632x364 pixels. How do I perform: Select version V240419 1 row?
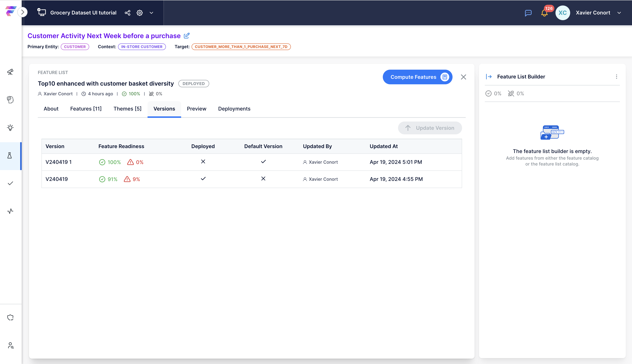click(252, 162)
